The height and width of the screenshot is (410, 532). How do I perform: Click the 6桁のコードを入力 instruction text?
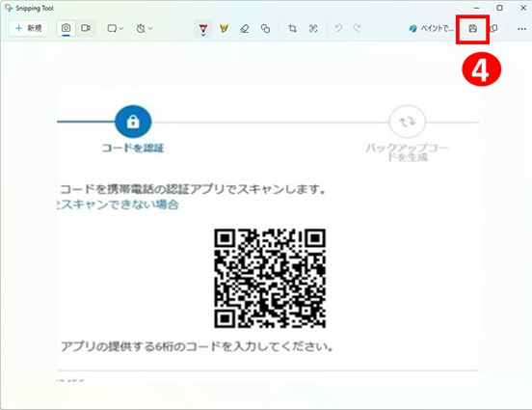[x=197, y=347]
